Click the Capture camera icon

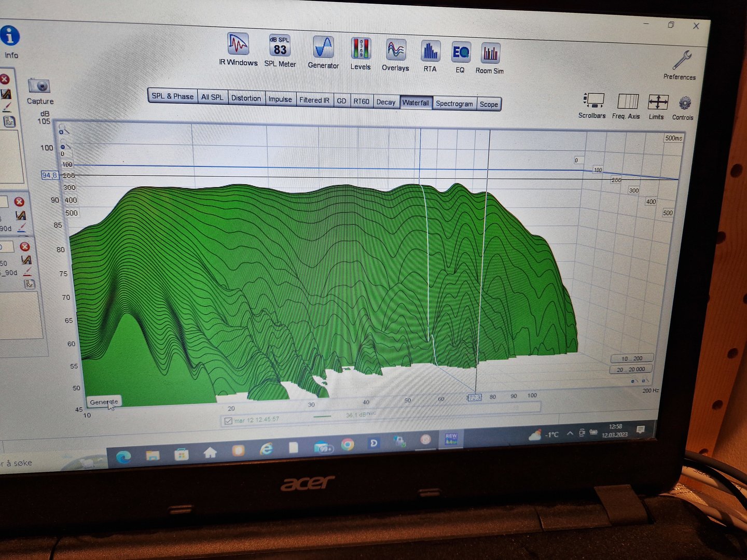(39, 86)
